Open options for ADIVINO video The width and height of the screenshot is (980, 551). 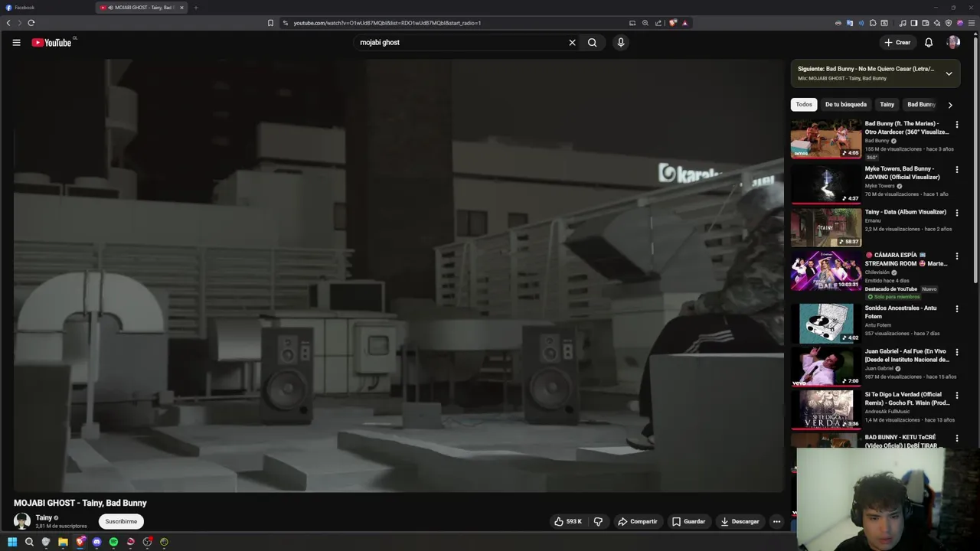click(x=956, y=170)
